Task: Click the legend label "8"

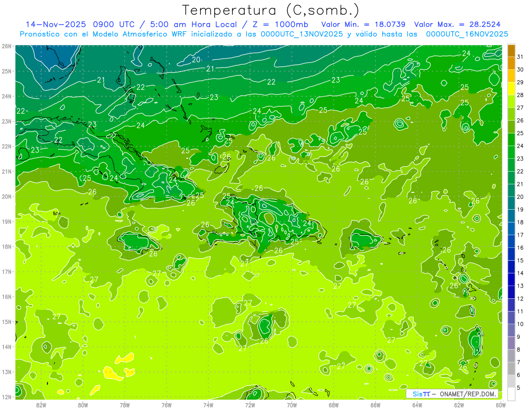Action: click(x=519, y=349)
